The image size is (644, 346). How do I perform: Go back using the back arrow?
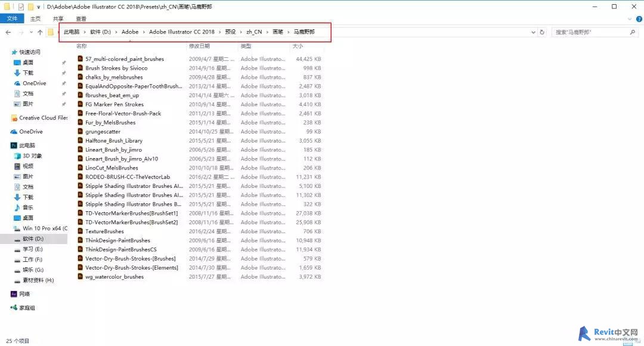(x=8, y=32)
